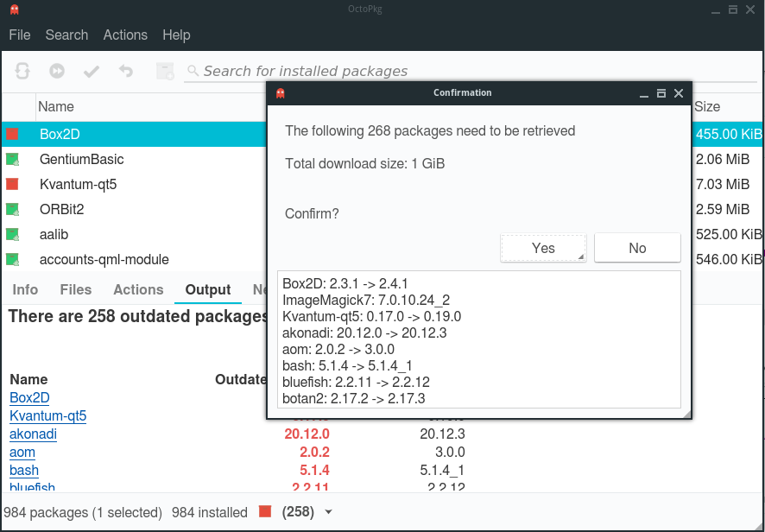Click the ImageMagick7 line in confirmation list

pyautogui.click(x=366, y=301)
